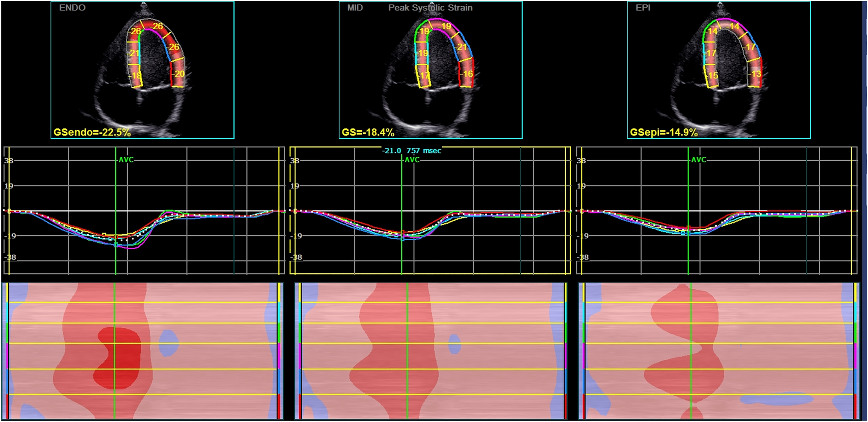Open the MID echo image thumbnail
Viewport: 868px width, 422px height.
pos(431,70)
